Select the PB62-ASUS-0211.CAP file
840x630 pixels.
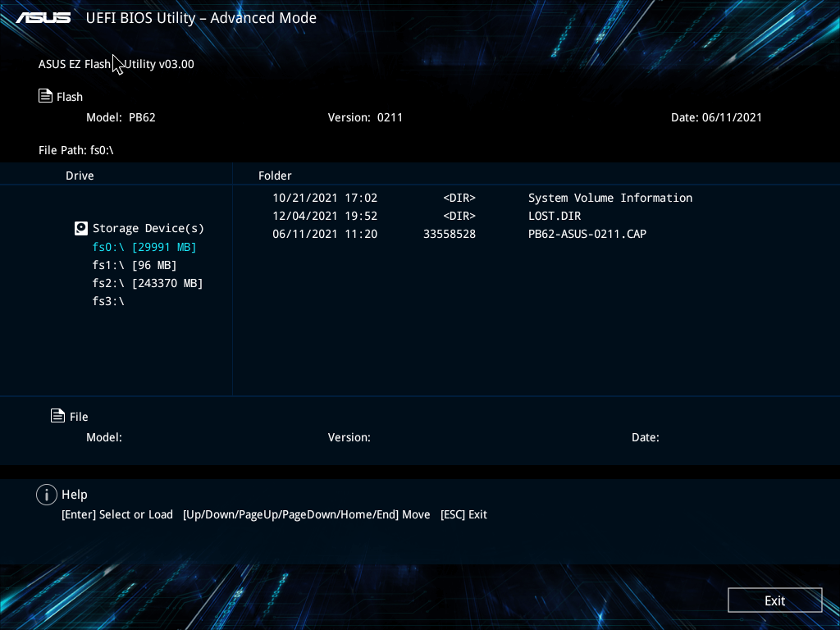click(587, 234)
